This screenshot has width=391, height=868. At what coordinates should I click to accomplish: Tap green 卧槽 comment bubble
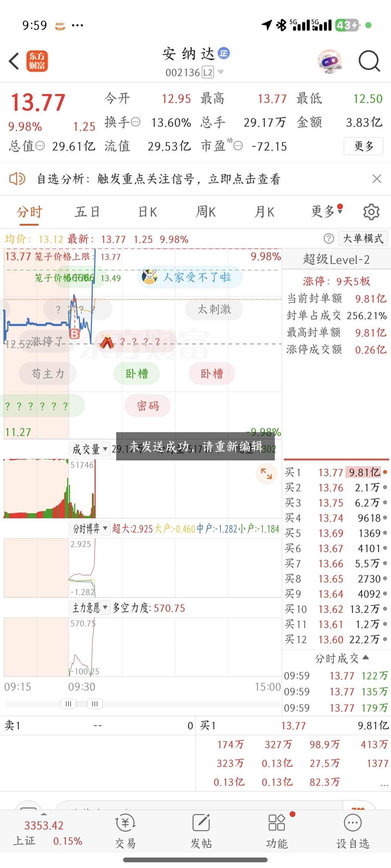137,374
